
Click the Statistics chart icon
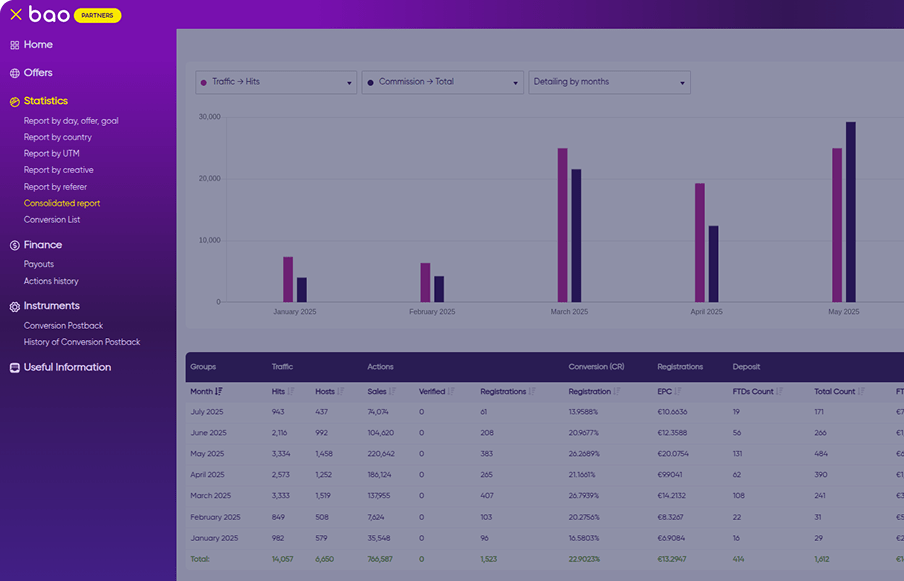[x=15, y=102]
